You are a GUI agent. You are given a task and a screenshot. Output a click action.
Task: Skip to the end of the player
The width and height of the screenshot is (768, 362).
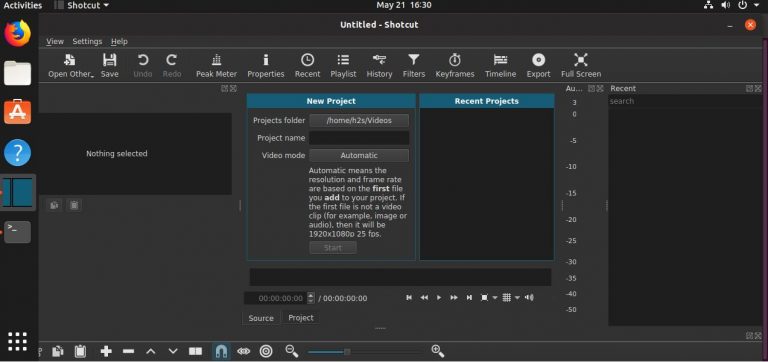point(469,297)
